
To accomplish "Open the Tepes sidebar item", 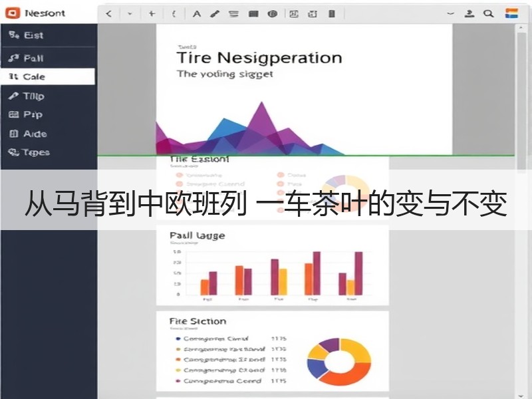I will pos(49,152).
